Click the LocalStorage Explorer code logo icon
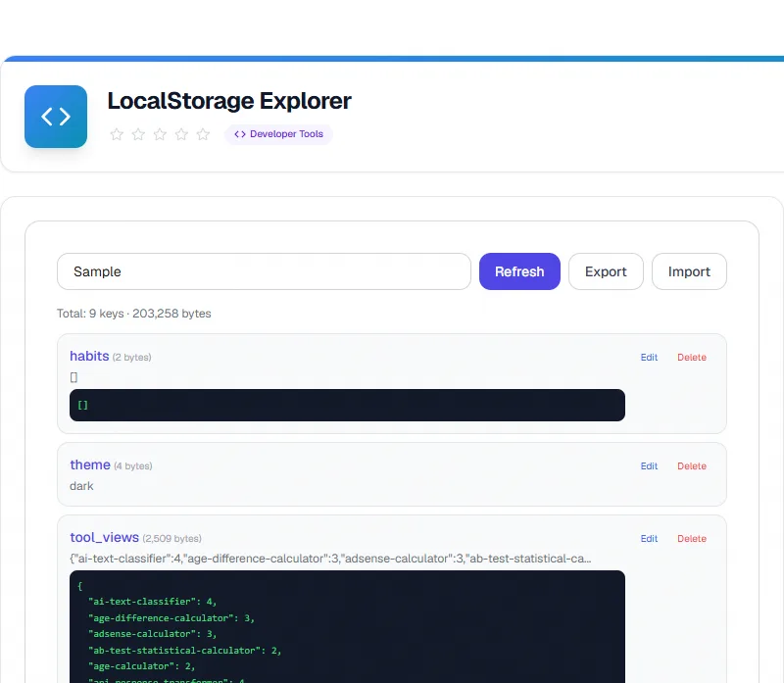The width and height of the screenshot is (784, 683). click(x=56, y=117)
